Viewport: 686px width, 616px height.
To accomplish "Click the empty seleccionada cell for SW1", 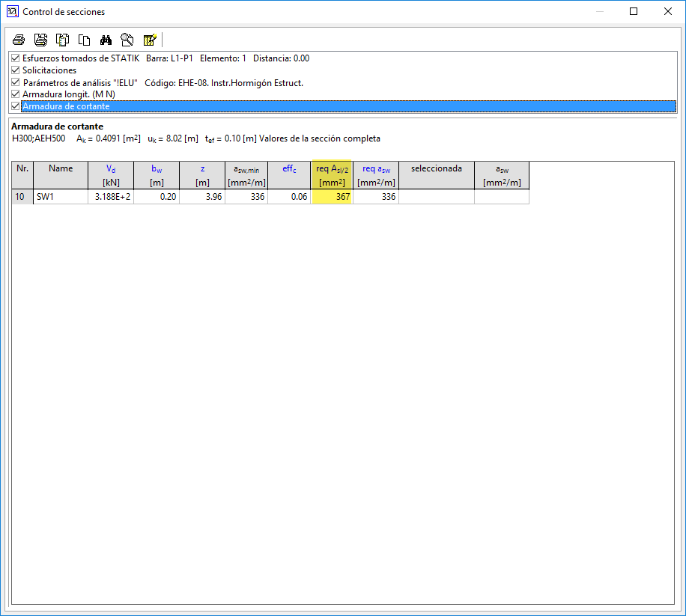I will 436,197.
